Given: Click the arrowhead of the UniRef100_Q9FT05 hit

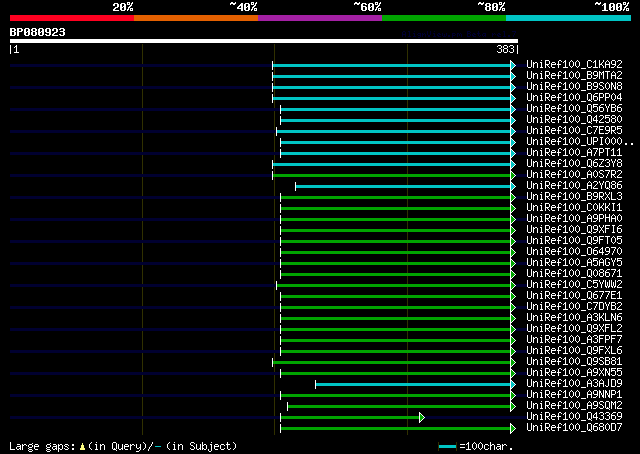Looking at the screenshot, I should coord(513,242).
